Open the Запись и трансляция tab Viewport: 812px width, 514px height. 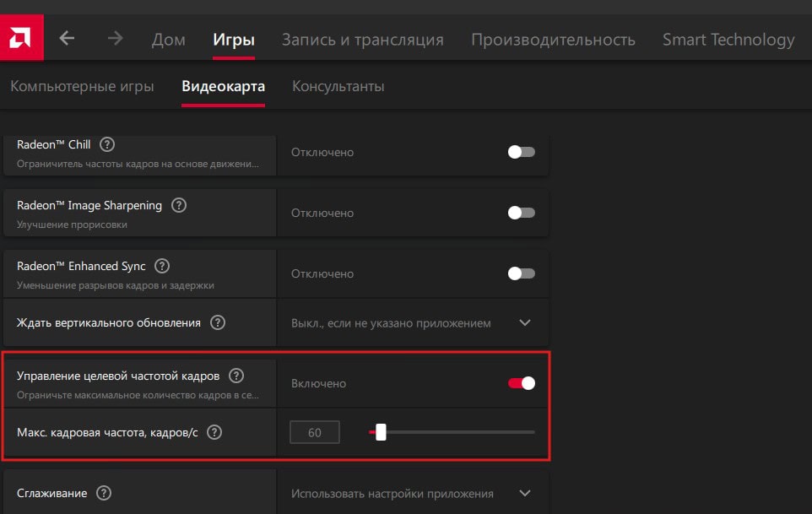click(362, 40)
